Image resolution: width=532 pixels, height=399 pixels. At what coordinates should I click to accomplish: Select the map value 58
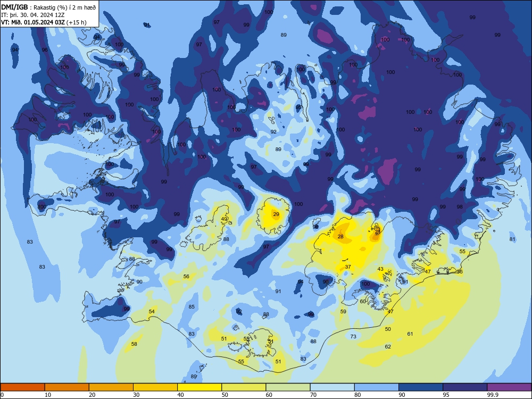coord(134,344)
